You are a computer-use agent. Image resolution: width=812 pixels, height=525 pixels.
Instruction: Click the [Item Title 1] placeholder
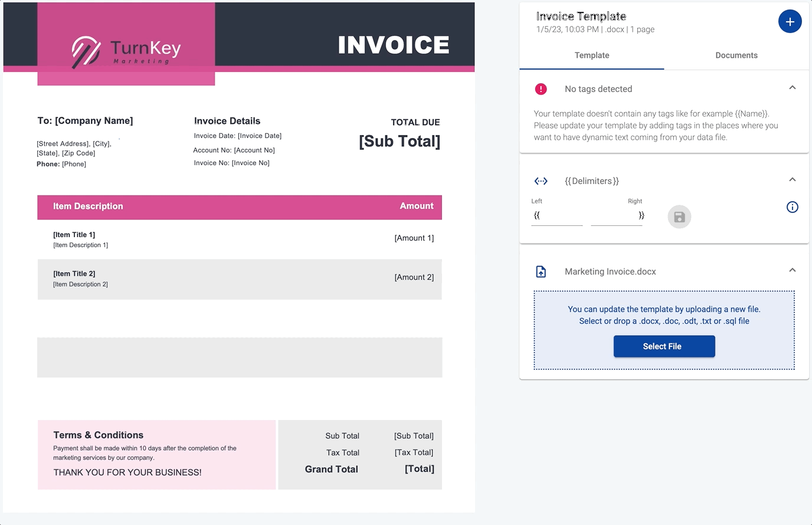tap(74, 235)
